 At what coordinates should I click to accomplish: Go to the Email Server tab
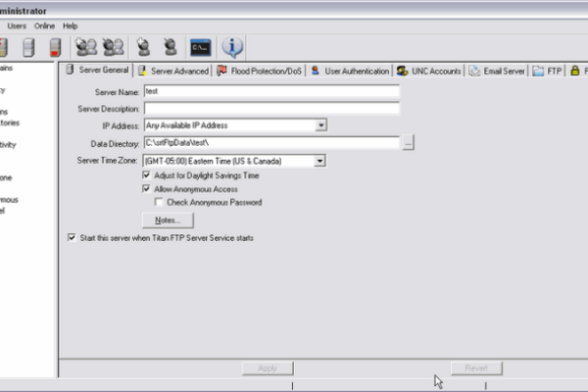(497, 71)
